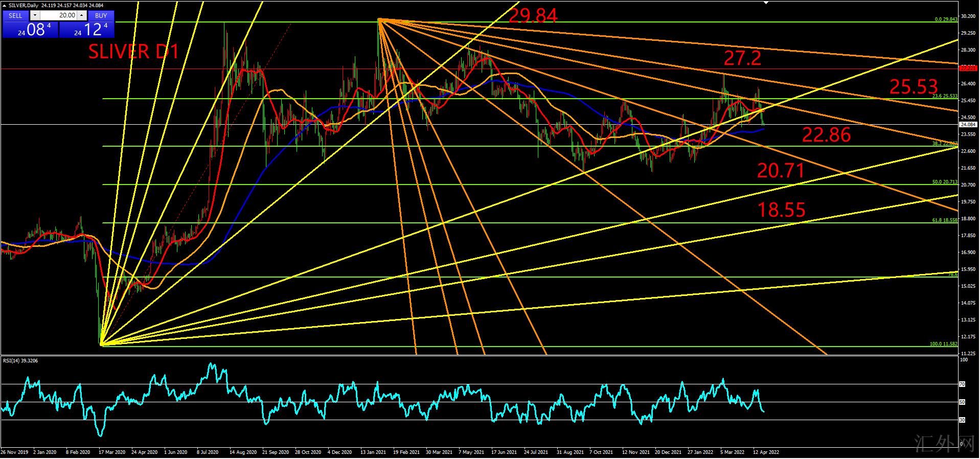Screen dimensions: 980x459
Task: Click the RSI(14) indicator label
Action: click(x=20, y=361)
